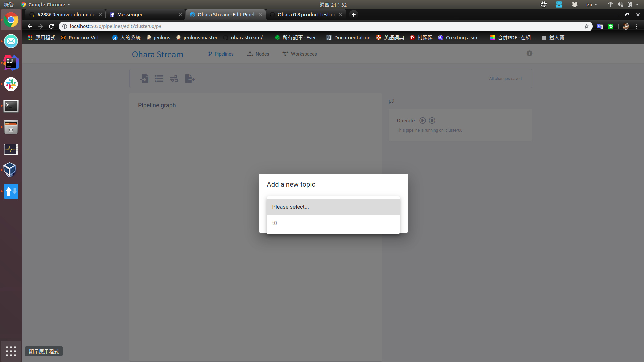Go to Nodes navigation link
Image resolution: width=644 pixels, height=362 pixels.
(x=258, y=54)
